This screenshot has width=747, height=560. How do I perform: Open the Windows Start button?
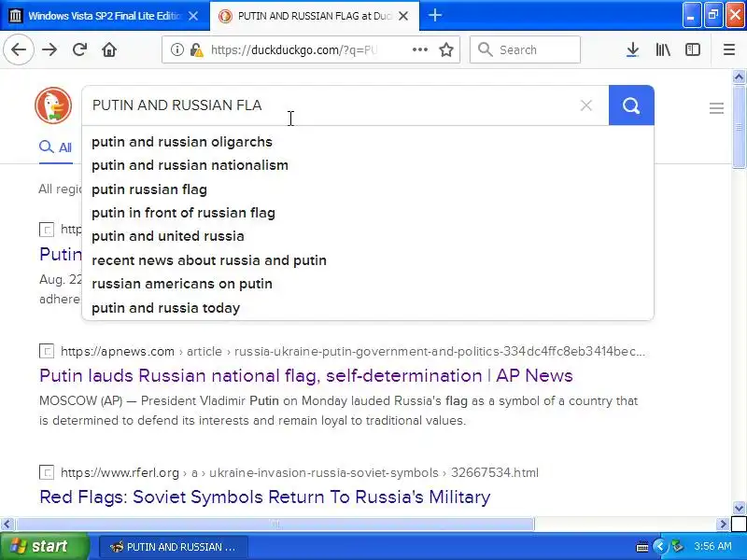pos(44,546)
